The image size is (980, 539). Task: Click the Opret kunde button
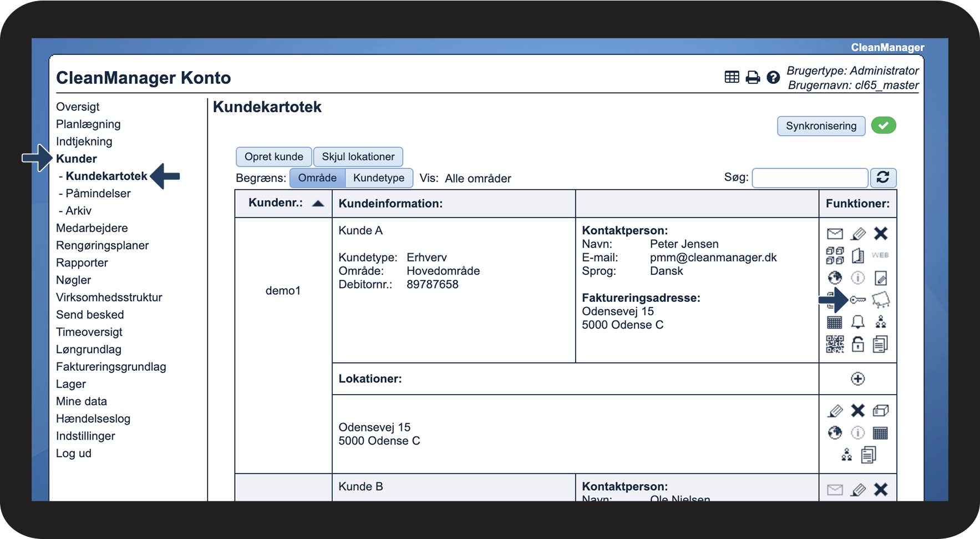click(x=274, y=157)
